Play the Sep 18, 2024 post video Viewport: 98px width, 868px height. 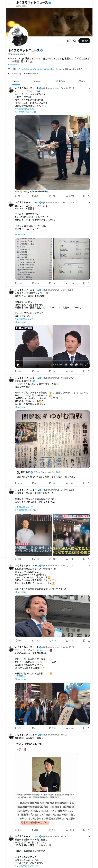[x=52, y=152]
